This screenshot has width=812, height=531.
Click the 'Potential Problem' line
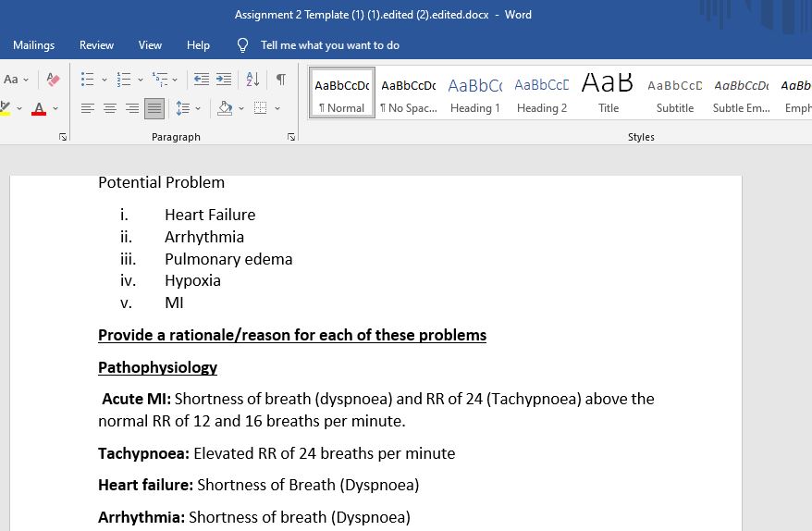[x=161, y=182]
